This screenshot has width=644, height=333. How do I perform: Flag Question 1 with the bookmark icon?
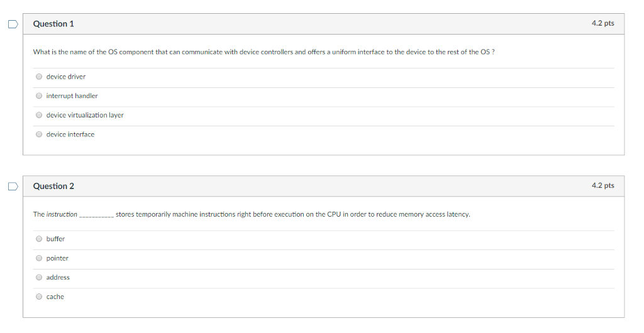[x=12, y=24]
